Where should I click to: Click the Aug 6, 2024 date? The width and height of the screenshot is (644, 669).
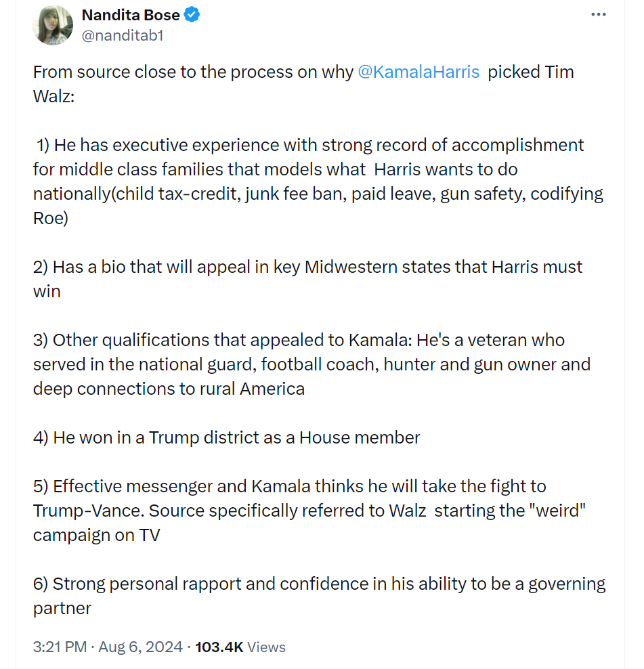(140, 647)
